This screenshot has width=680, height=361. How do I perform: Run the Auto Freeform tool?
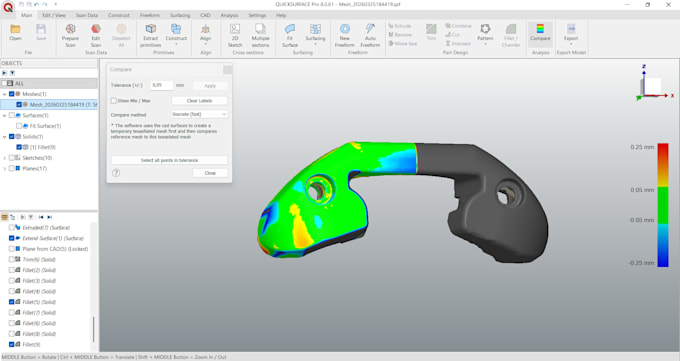pyautogui.click(x=370, y=35)
